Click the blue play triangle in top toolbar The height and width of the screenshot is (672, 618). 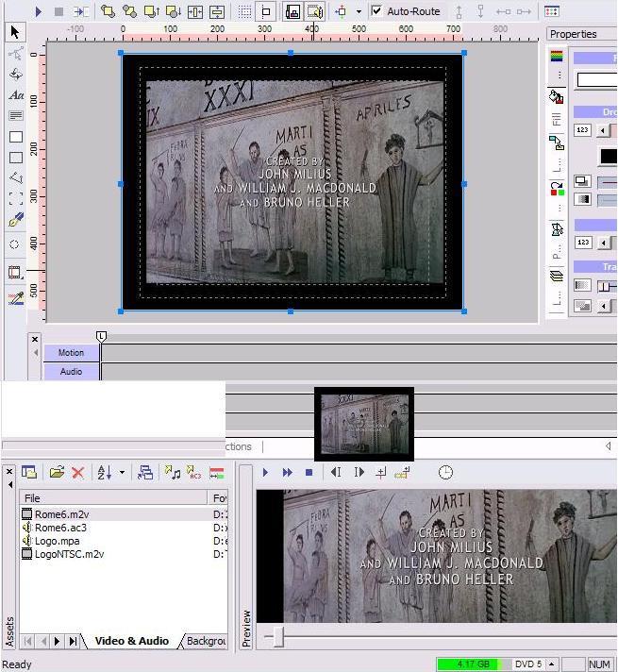click(38, 11)
